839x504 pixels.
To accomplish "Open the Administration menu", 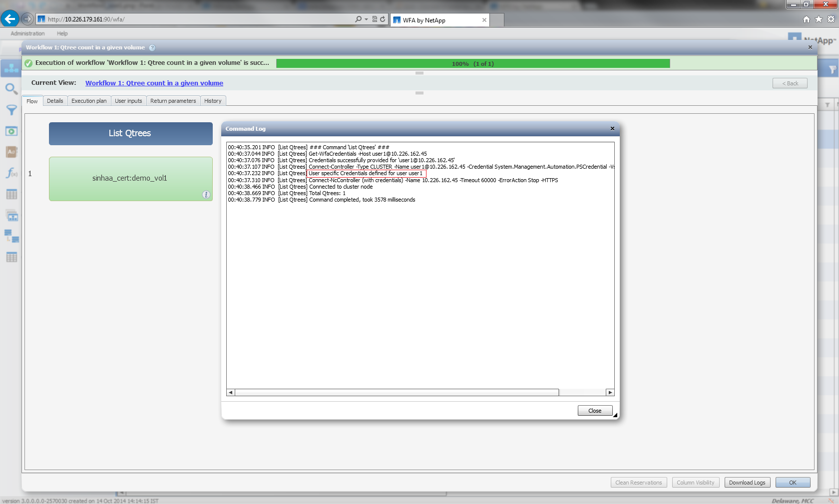I will 27,33.
